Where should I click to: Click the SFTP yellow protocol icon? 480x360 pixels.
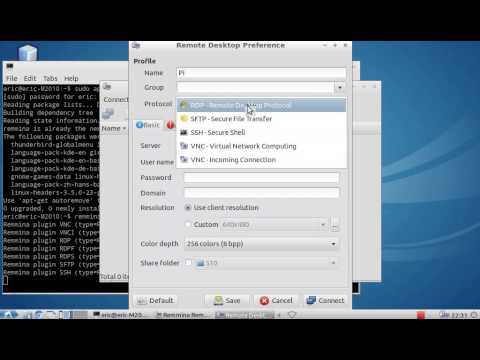(x=184, y=118)
